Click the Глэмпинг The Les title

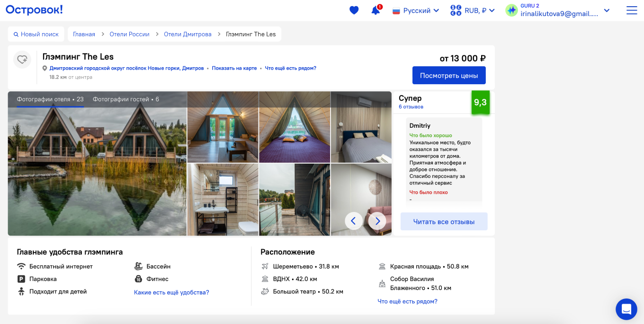pyautogui.click(x=78, y=57)
